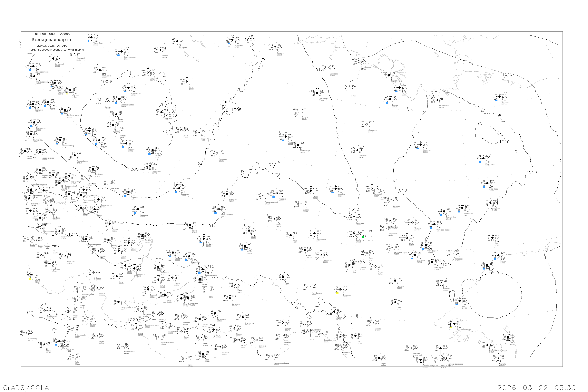Click the Кольцевая карта title

tap(51, 40)
